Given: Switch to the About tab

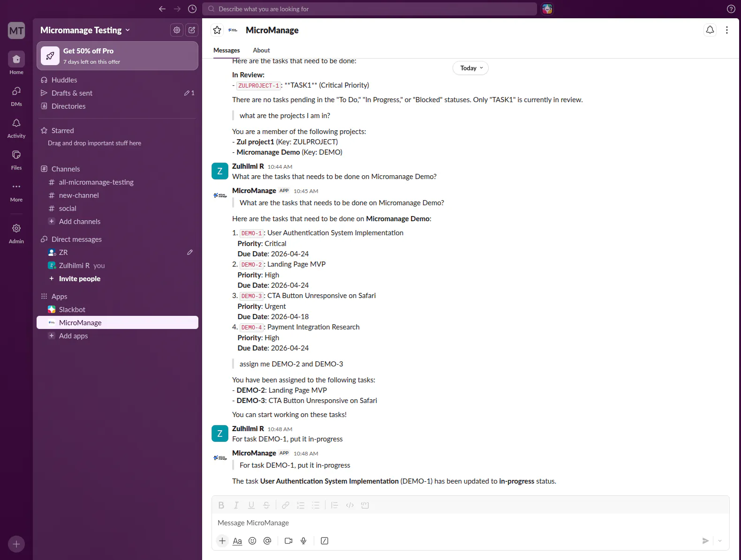Looking at the screenshot, I should click(x=261, y=50).
